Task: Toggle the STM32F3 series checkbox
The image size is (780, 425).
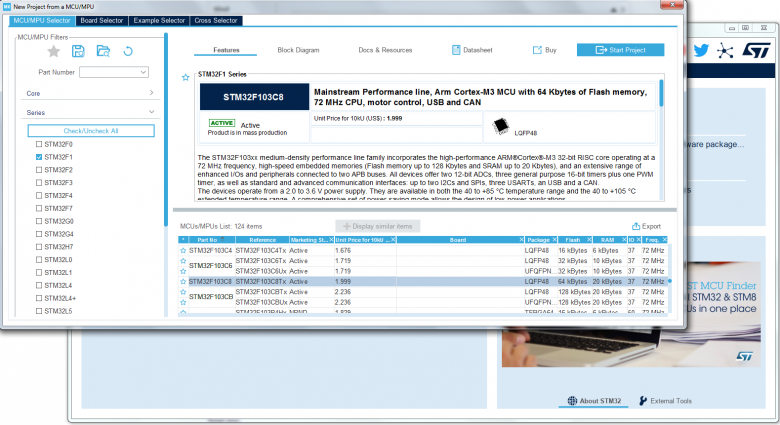Action: pos(39,183)
